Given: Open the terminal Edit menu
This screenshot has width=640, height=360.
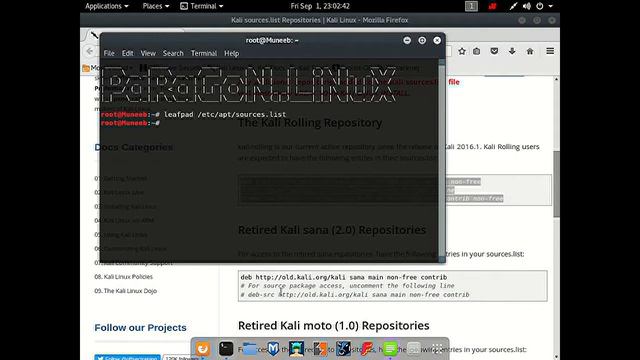Looking at the screenshot, I should (127, 53).
